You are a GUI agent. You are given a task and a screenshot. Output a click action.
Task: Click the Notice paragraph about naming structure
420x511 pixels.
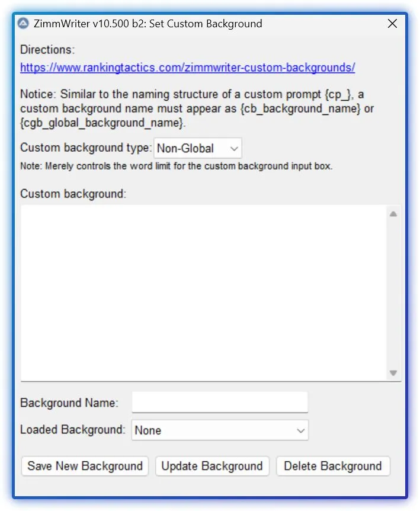[197, 108]
